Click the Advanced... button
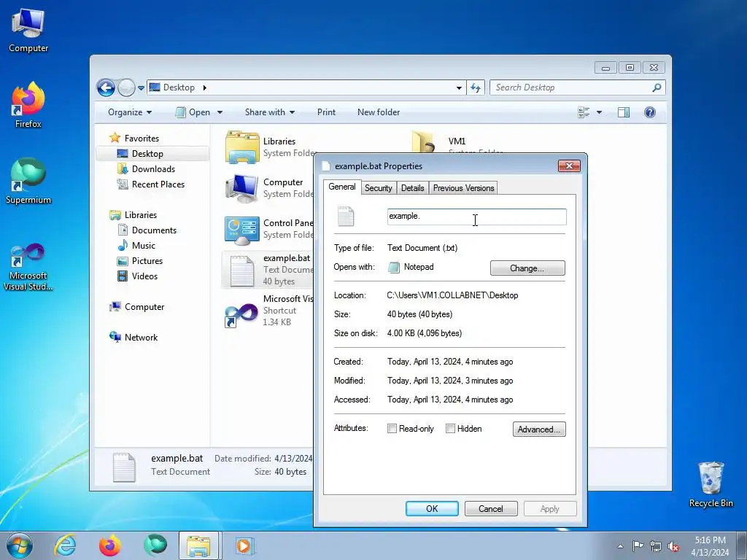 pos(539,429)
